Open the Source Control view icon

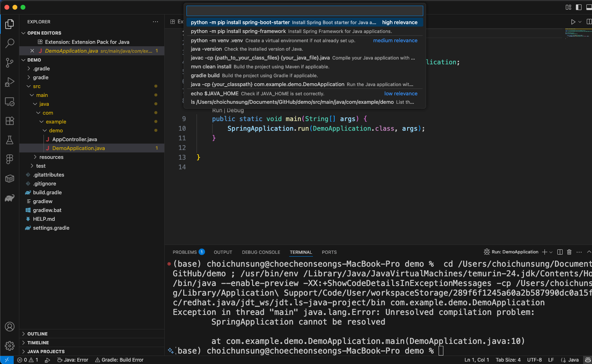tap(10, 62)
